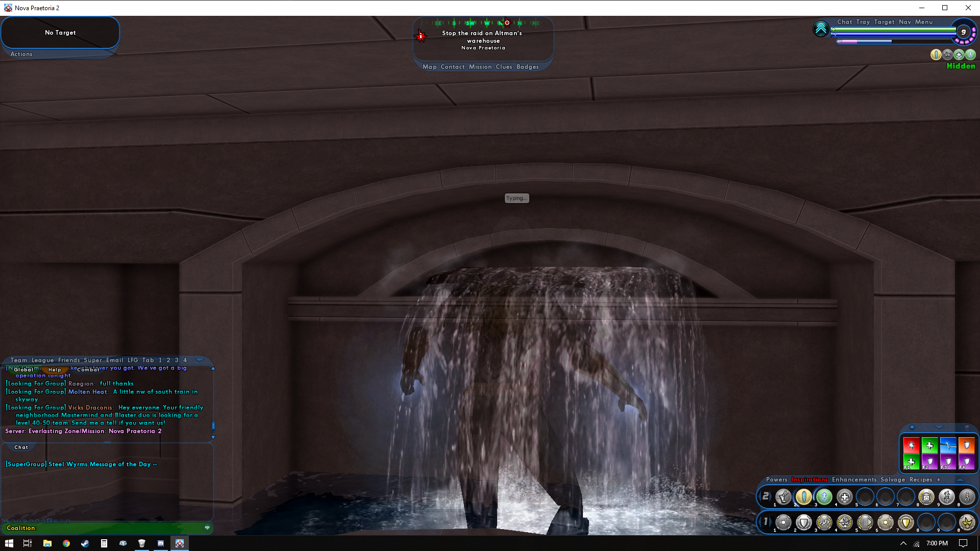This screenshot has height=551, width=980.
Task: Switch tray 2 to the previous tray
Action: 760,496
